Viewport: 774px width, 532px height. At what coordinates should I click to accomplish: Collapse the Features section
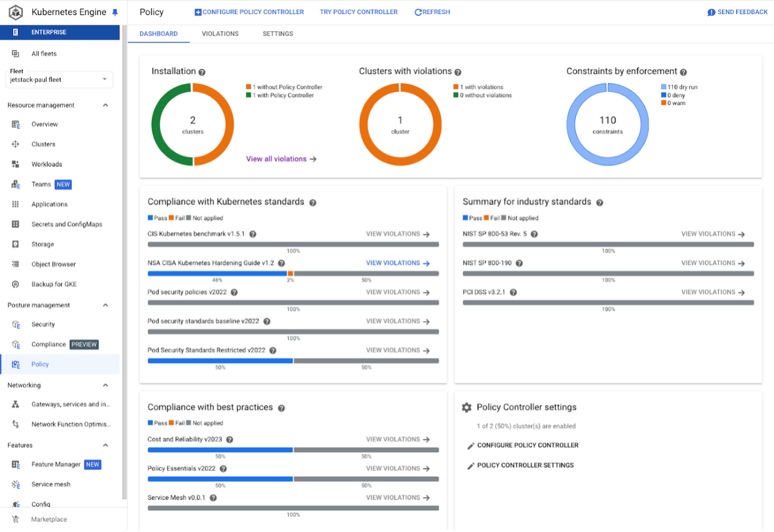(x=106, y=445)
